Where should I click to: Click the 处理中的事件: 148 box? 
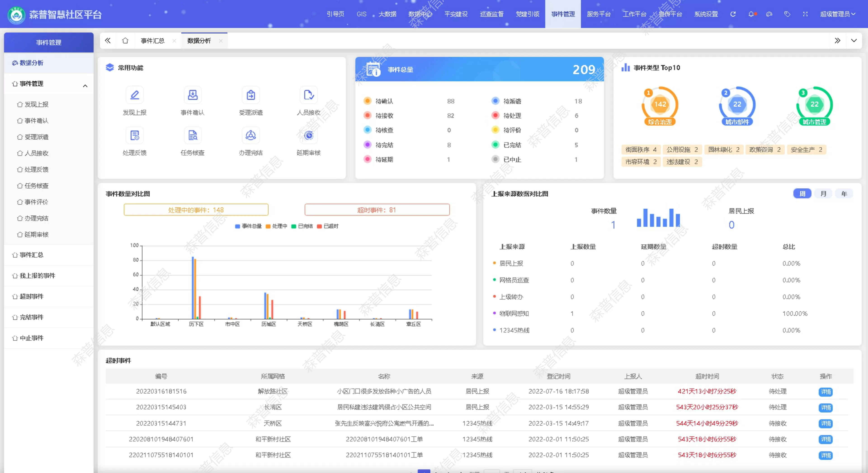click(x=196, y=210)
